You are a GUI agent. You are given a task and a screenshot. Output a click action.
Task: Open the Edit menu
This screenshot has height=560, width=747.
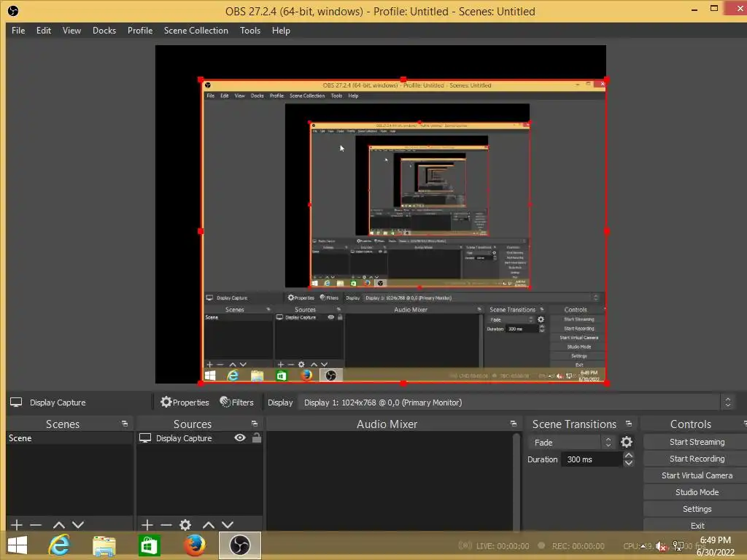[43, 31]
